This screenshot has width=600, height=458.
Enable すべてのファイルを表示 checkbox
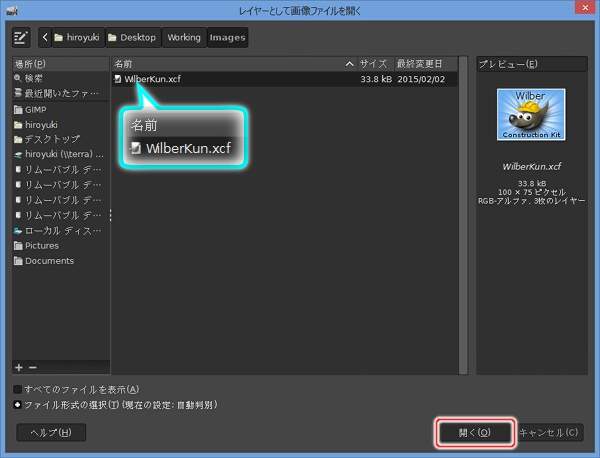(18, 390)
